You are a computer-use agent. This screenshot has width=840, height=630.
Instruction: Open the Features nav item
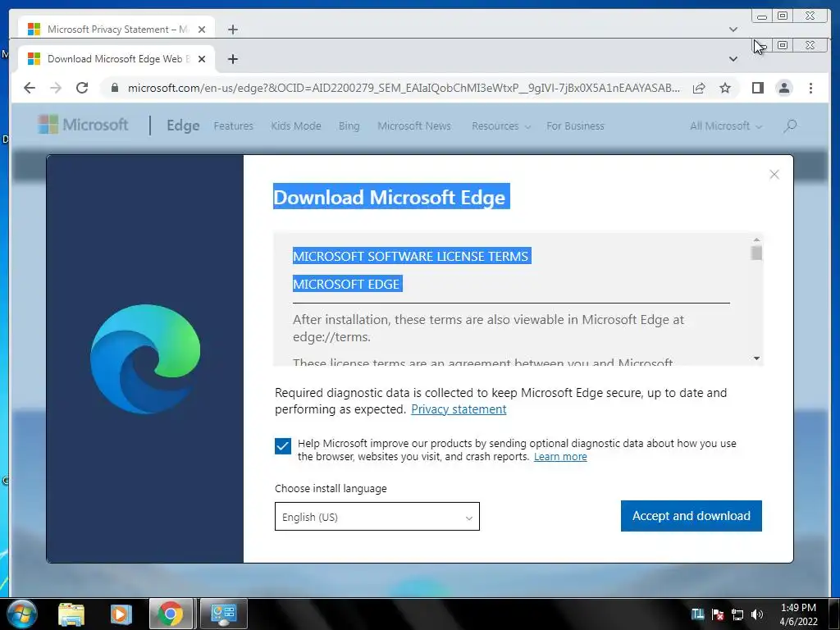(x=233, y=126)
